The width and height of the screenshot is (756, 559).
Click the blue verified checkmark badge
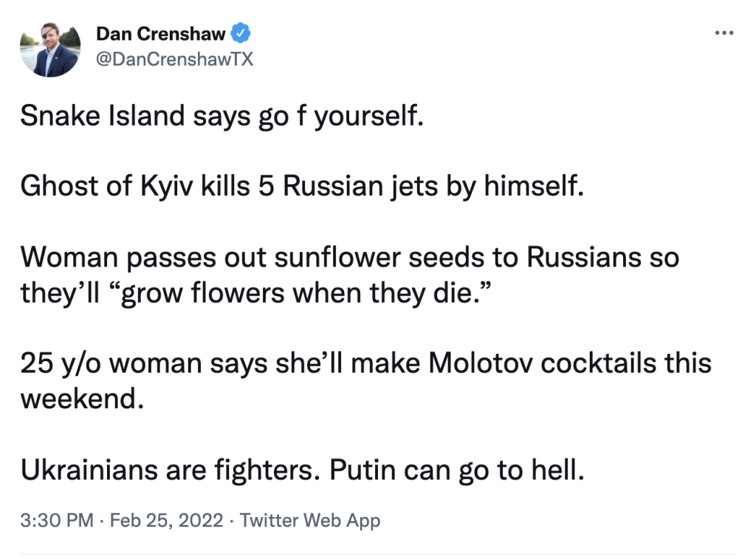(242, 33)
